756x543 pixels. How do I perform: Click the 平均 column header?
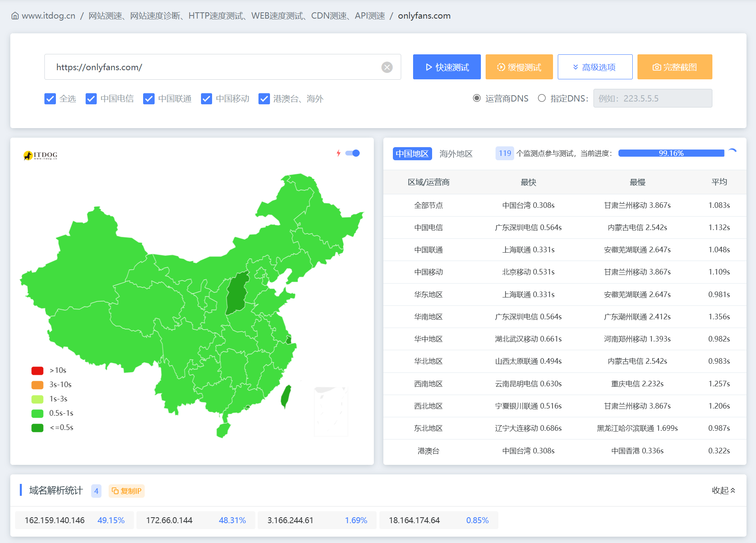(719, 182)
